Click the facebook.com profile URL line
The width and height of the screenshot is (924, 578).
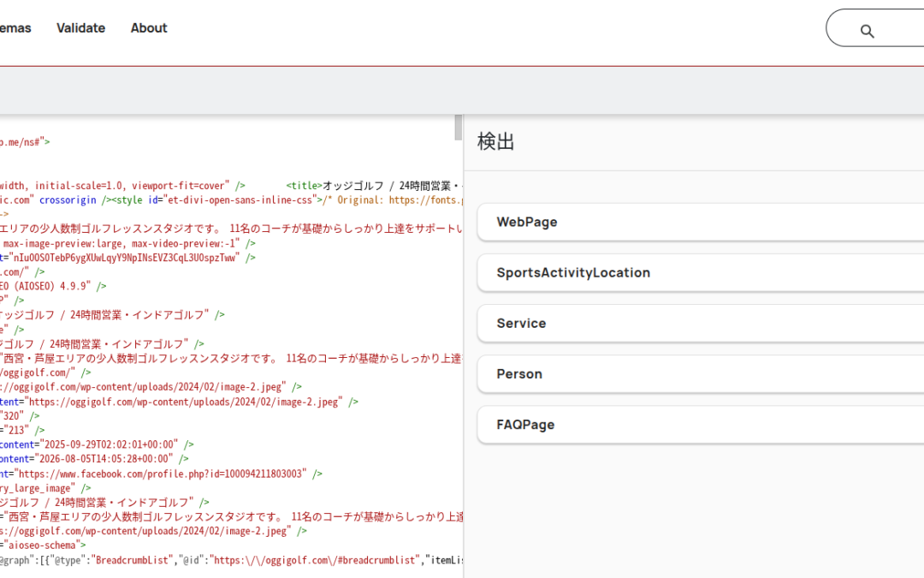[161, 474]
